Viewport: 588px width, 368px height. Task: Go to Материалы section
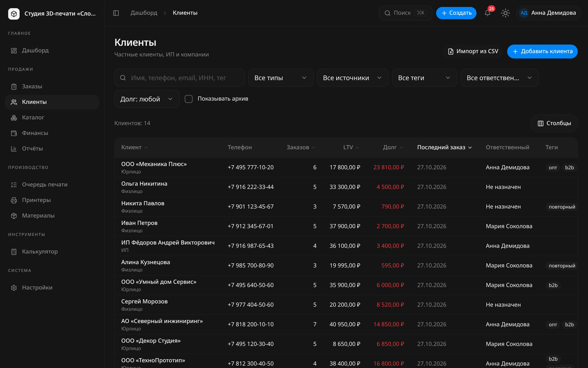coord(52,216)
